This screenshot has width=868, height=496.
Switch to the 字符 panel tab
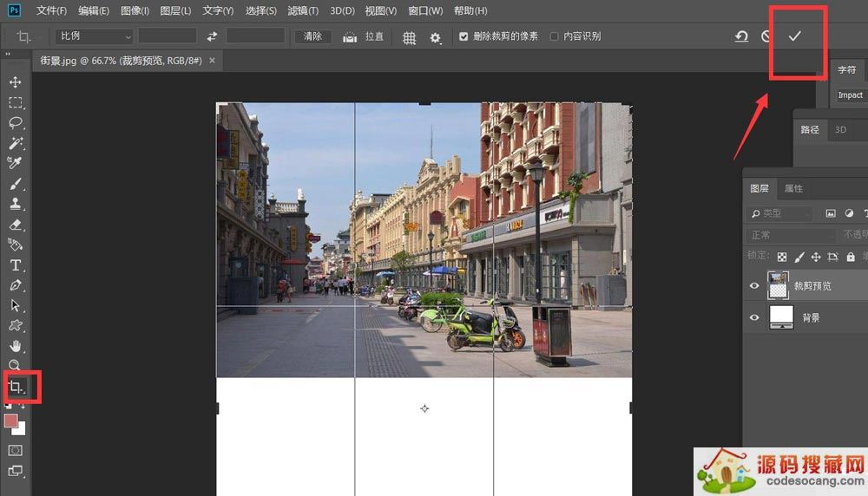click(x=846, y=69)
